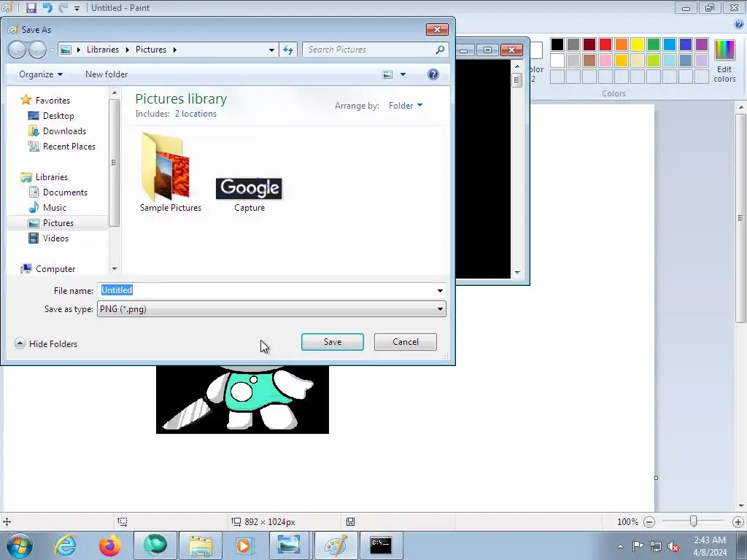This screenshot has width=747, height=560.
Task: Go back with the dialog Back arrow
Action: coord(18,50)
